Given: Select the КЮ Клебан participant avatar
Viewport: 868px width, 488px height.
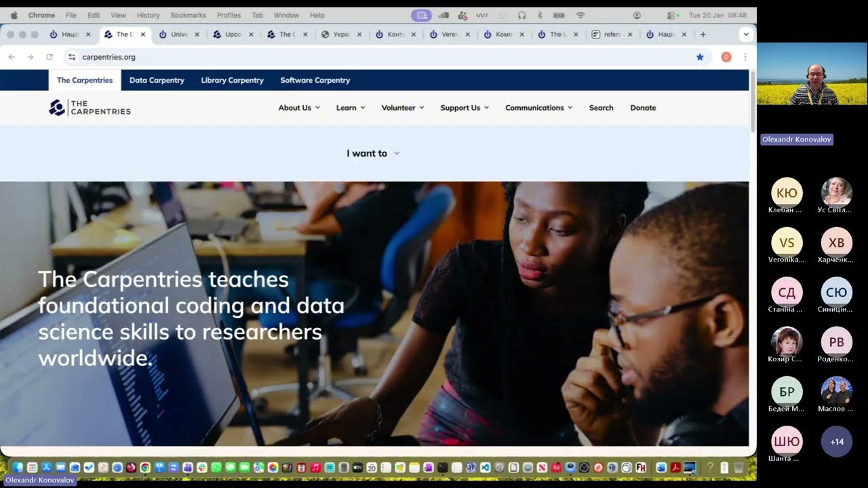Looking at the screenshot, I should tap(787, 193).
